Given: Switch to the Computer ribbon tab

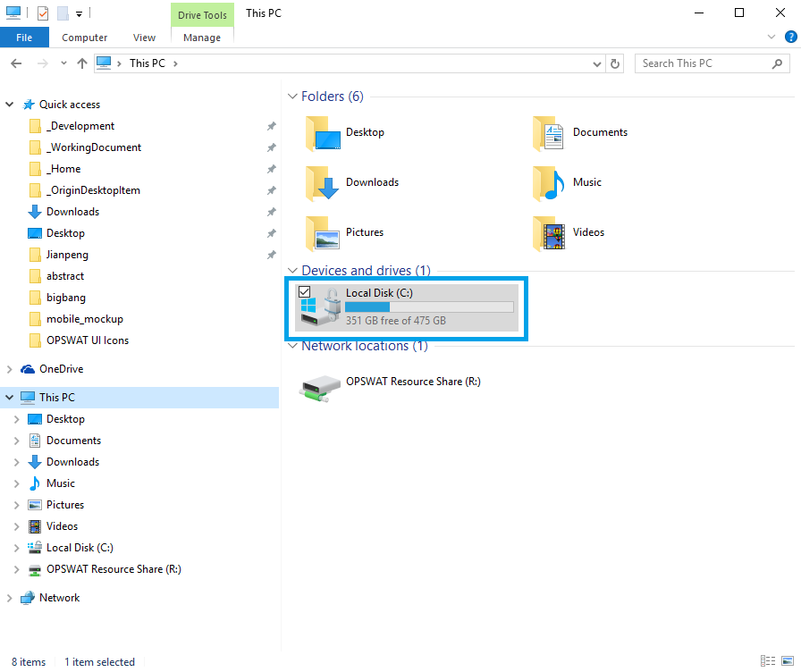Looking at the screenshot, I should click(84, 38).
